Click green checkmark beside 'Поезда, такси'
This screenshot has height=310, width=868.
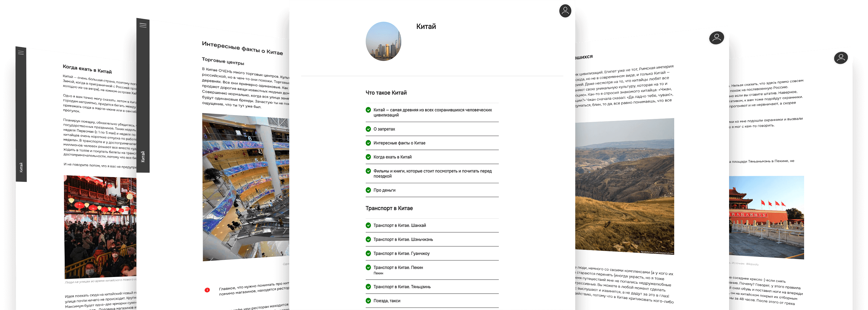[x=368, y=301]
